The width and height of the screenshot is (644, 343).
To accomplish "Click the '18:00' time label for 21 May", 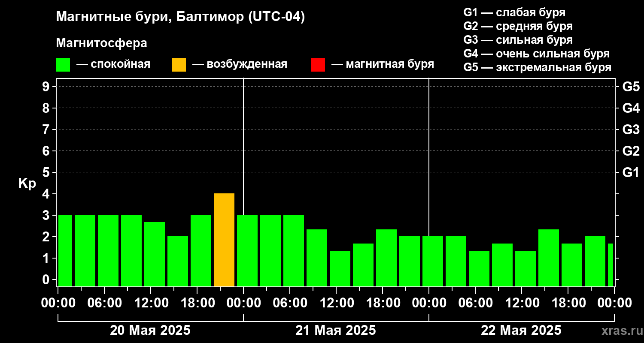I will (x=383, y=303).
